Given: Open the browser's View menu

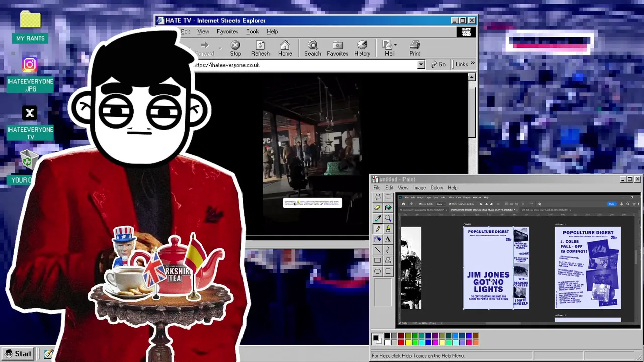Looking at the screenshot, I should click(x=203, y=31).
